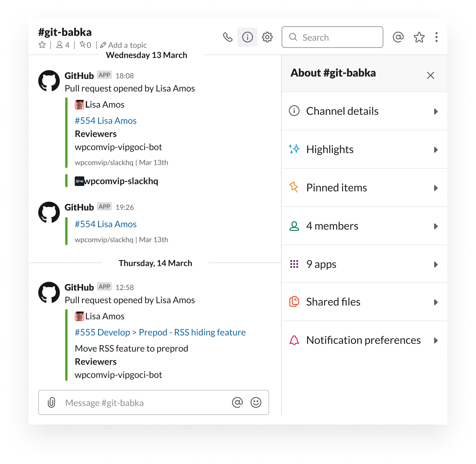
Task: Click GitHub sender name at 12:58
Action: point(79,288)
